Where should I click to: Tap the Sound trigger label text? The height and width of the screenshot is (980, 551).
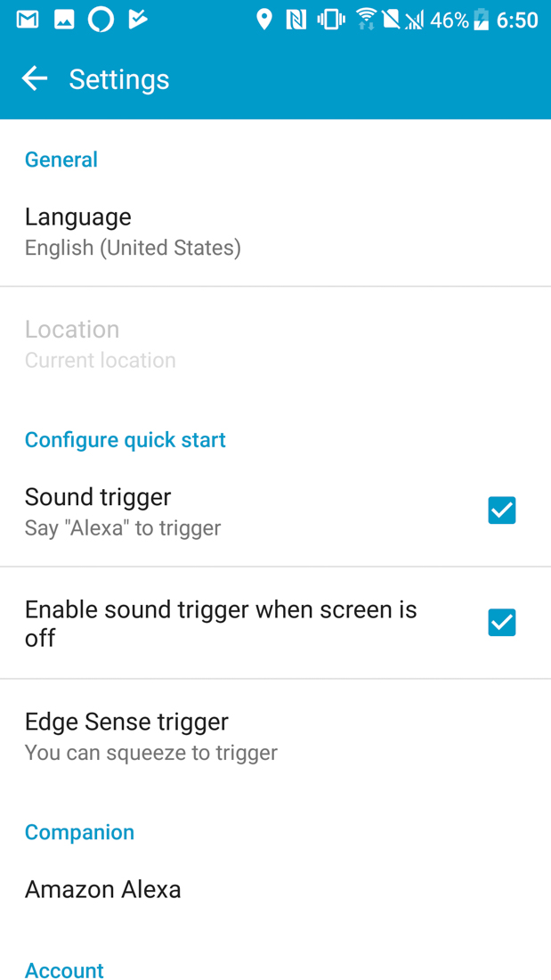point(98,497)
